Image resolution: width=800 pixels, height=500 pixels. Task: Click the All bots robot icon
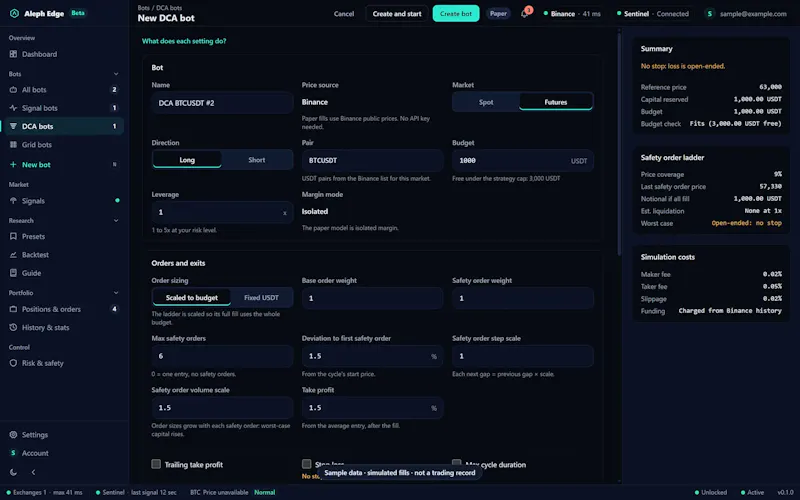13,90
